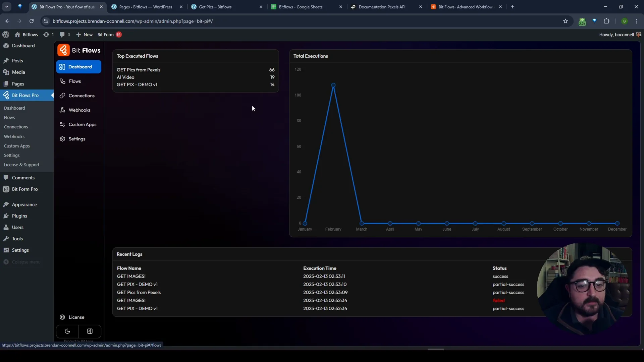Screen dimensions: 644x362
Task: Bookmark this page with star icon
Action: [x=566, y=21]
